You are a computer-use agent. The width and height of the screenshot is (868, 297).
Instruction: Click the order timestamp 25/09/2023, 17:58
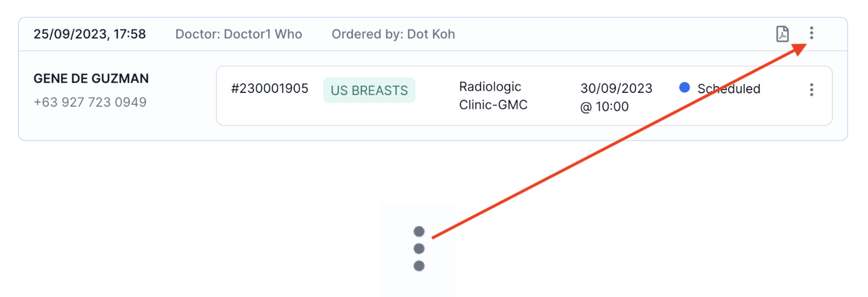pyautogui.click(x=89, y=34)
